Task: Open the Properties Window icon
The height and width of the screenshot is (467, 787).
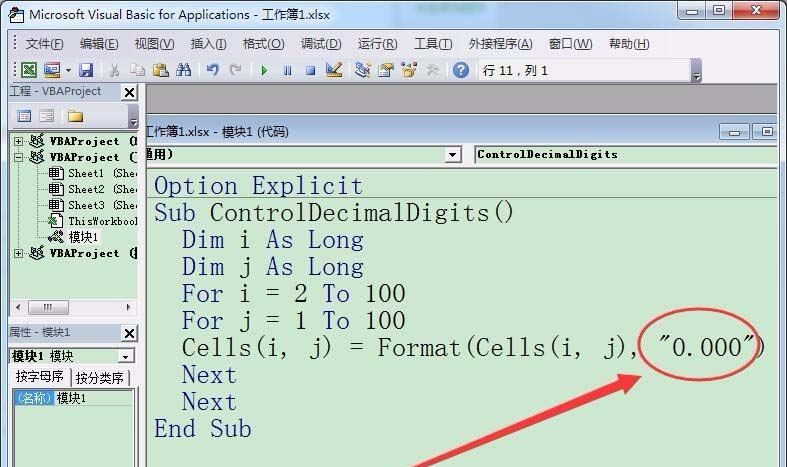Action: tap(386, 70)
